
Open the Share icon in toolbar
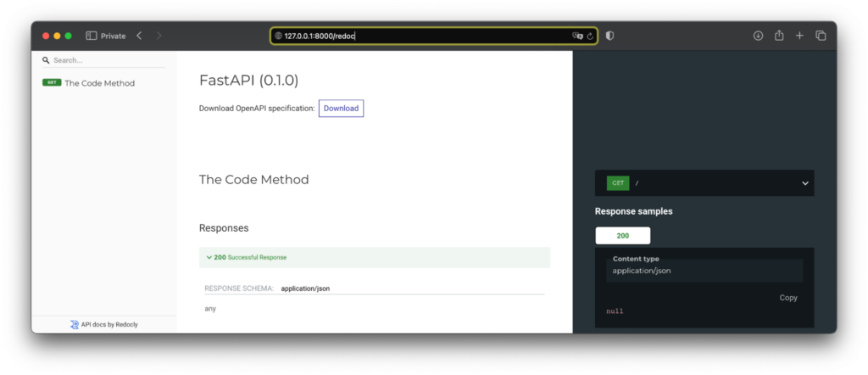[x=779, y=36]
